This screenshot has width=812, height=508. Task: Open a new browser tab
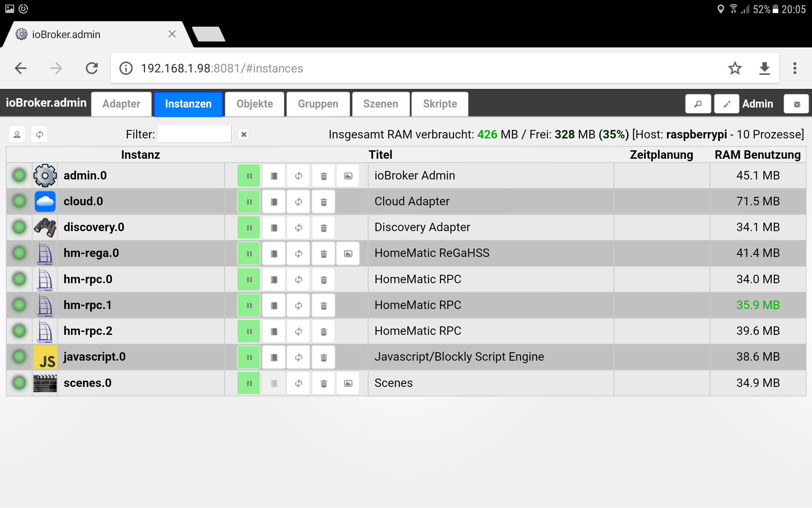tap(208, 34)
